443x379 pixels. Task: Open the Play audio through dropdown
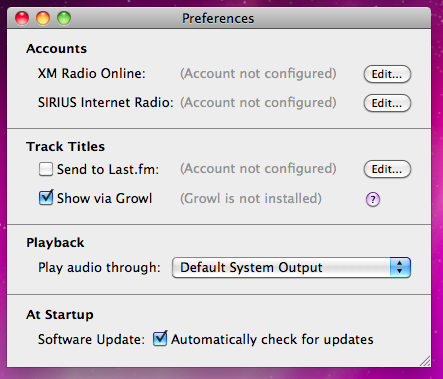tap(291, 267)
